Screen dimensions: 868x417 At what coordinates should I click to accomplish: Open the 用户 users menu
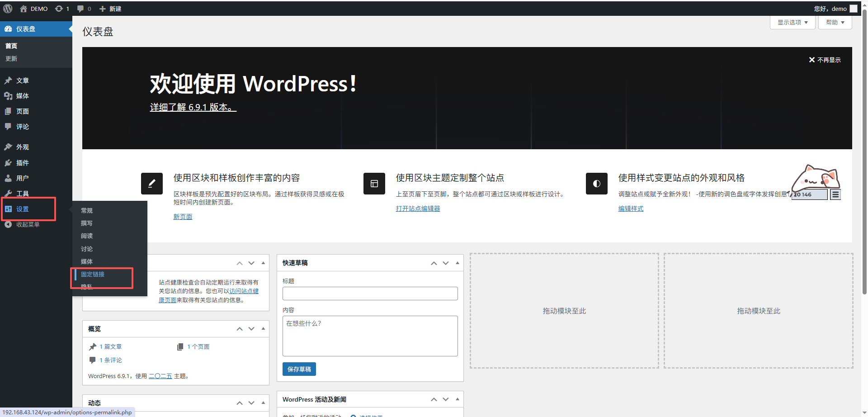point(22,178)
